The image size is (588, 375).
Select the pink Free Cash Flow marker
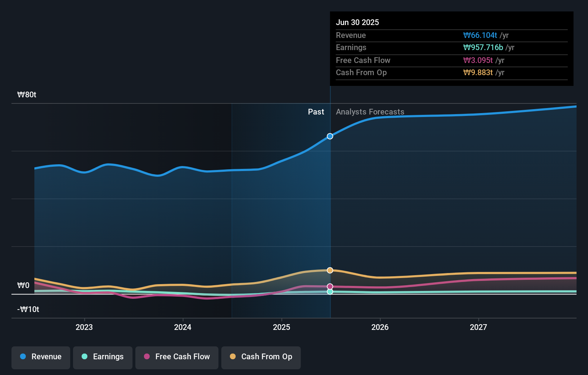point(330,286)
